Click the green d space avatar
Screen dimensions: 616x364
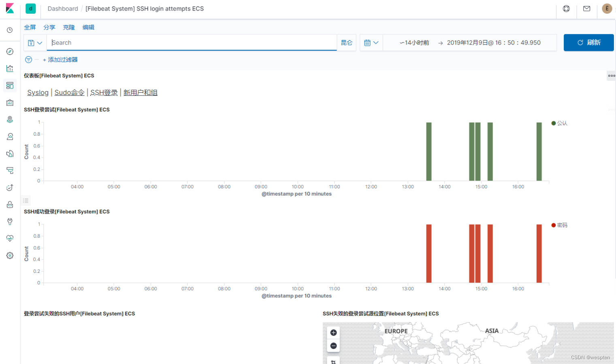[30, 9]
